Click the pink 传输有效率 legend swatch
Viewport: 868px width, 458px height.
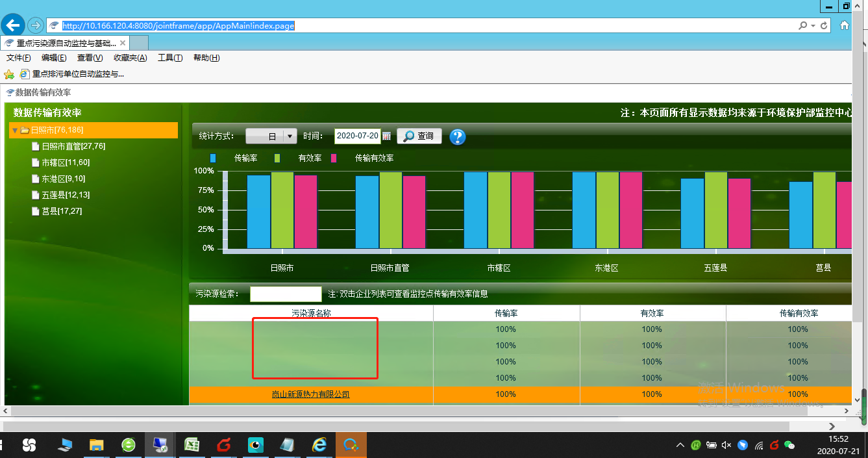click(x=334, y=158)
